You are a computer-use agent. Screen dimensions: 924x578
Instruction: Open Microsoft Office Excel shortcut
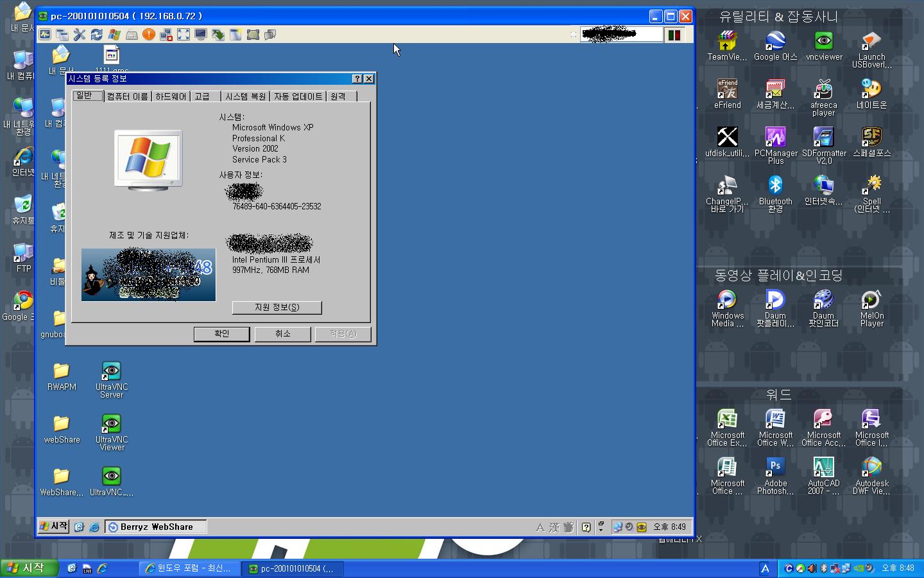[x=727, y=428]
